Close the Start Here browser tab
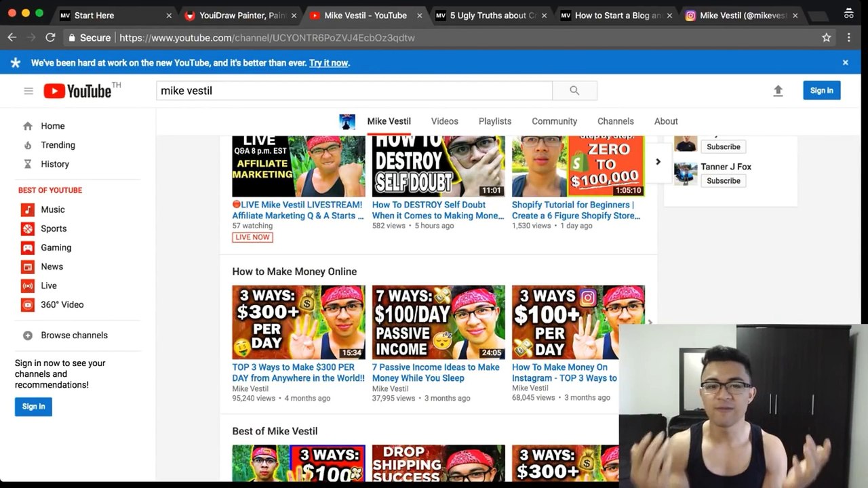Viewport: 868px width, 488px height. (169, 16)
